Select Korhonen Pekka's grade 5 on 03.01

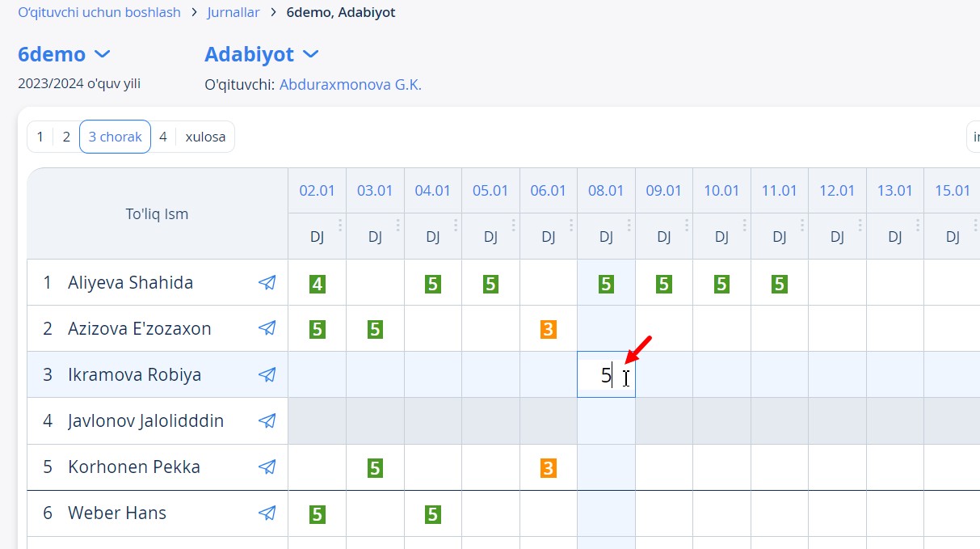coord(375,468)
